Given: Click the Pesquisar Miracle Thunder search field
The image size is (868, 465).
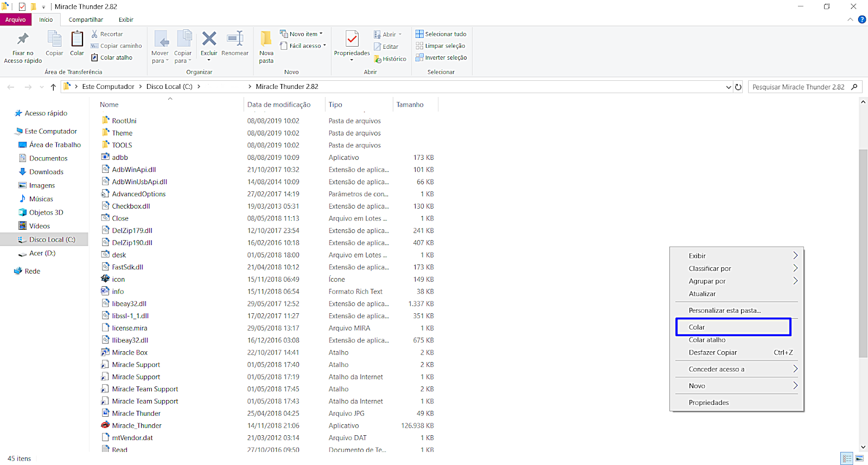Looking at the screenshot, I should click(799, 87).
